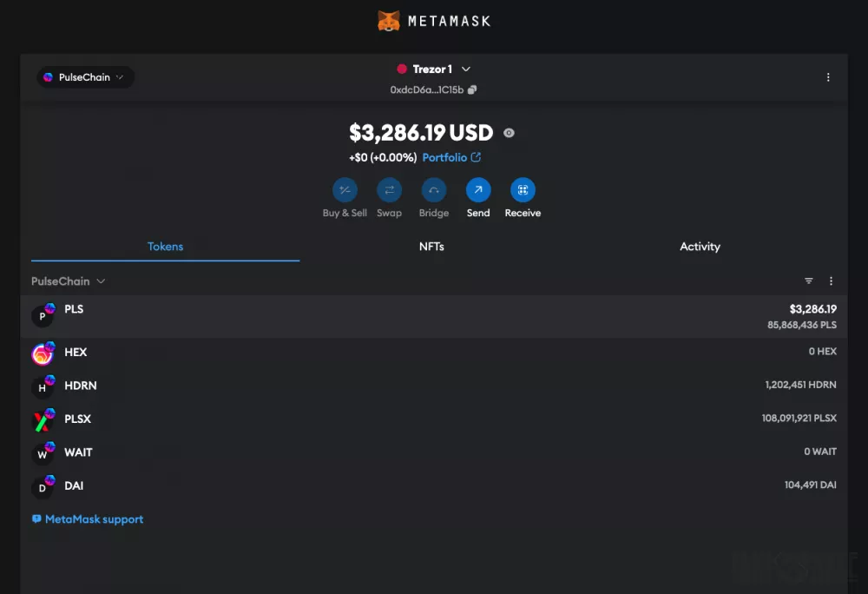Click the MetaMask fox logo

click(389, 21)
